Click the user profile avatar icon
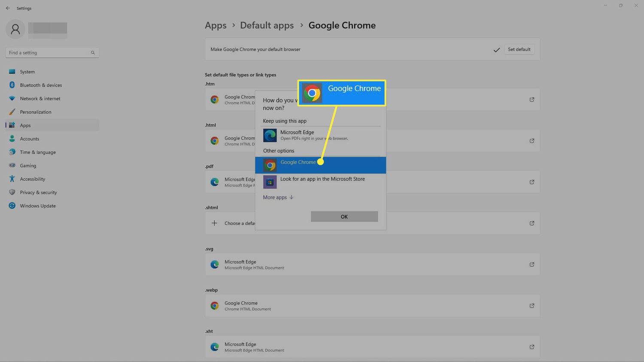644x362 pixels. click(15, 29)
